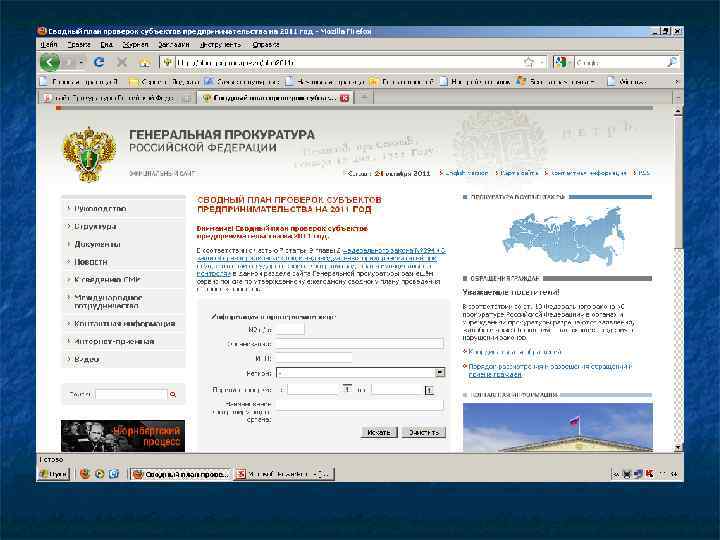Open the Нюрнбергский процесс banner

123,436
